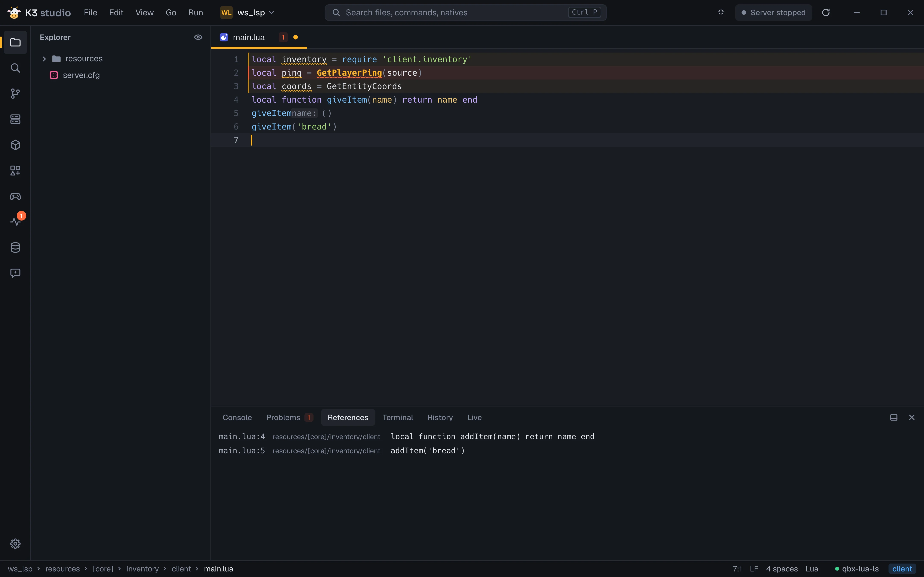Image resolution: width=924 pixels, height=577 pixels.
Task: Open the ws_lsp workspace dropdown
Action: click(247, 13)
